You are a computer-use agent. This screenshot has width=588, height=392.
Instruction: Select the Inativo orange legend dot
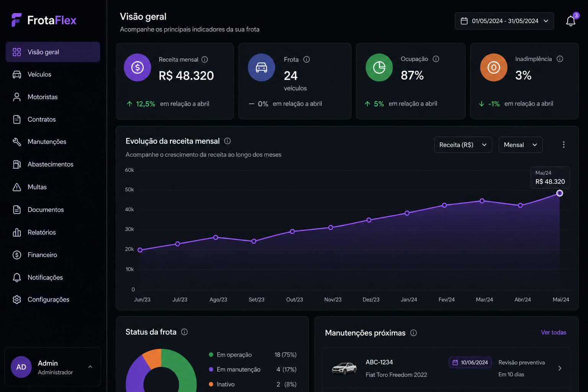211,384
